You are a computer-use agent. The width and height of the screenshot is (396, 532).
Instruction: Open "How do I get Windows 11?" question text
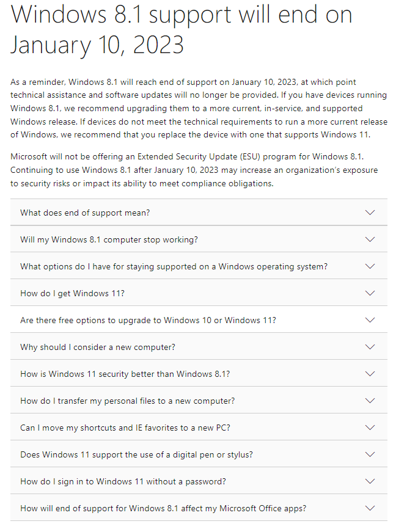tap(72, 293)
